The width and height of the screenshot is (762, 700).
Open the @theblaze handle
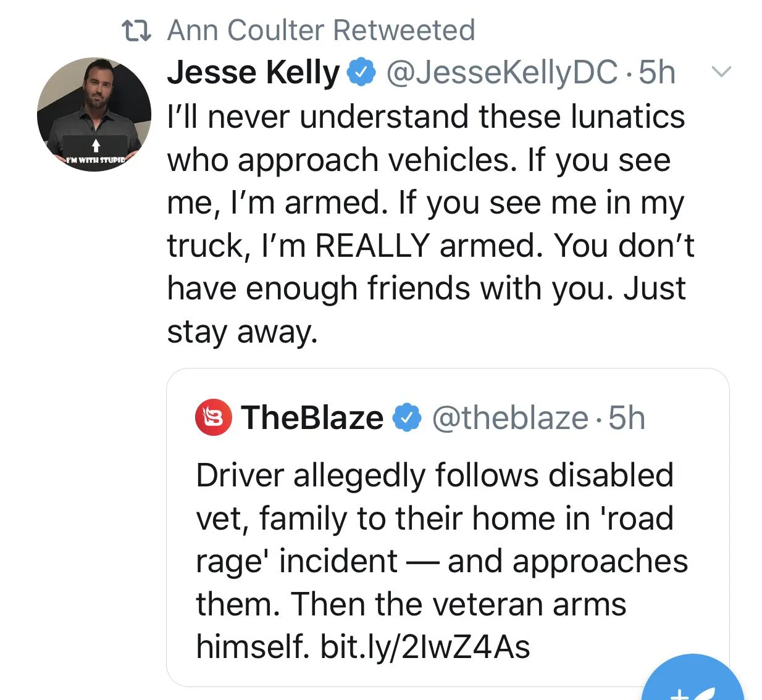pos(510,418)
